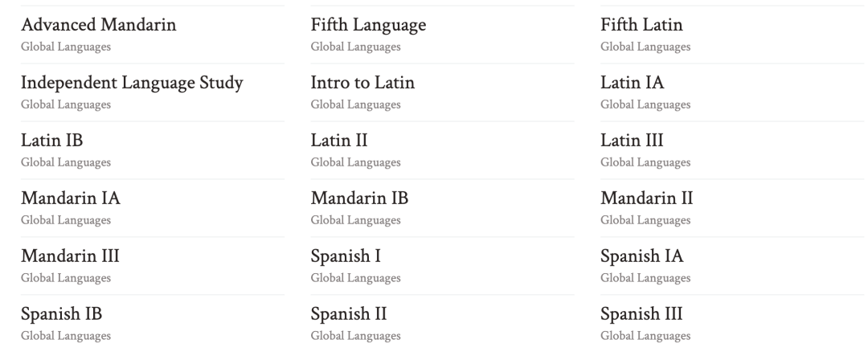View the Spanish II course
Image resolution: width=868 pixels, height=364 pixels.
(x=348, y=314)
